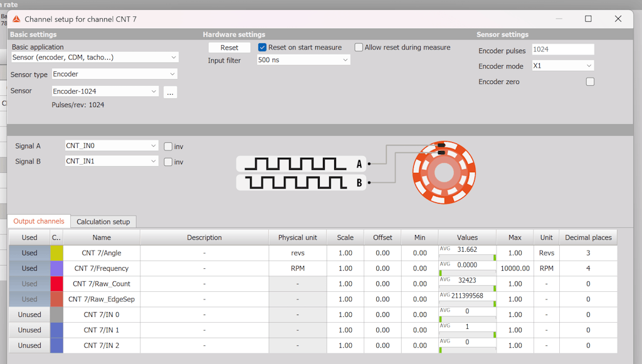The width and height of the screenshot is (642, 364).
Task: Toggle Unused button for CNT 7/IN 1
Action: (x=29, y=330)
